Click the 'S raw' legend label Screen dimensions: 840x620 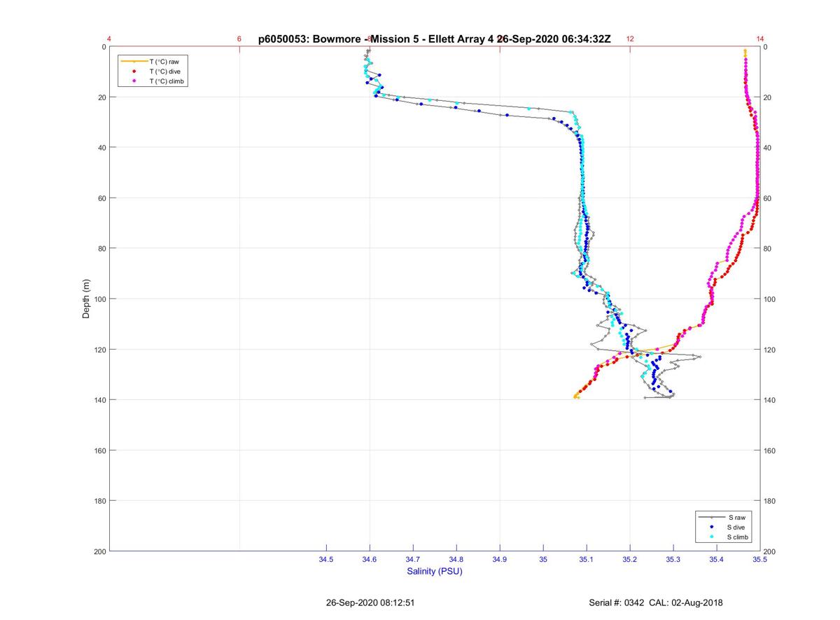(736, 517)
